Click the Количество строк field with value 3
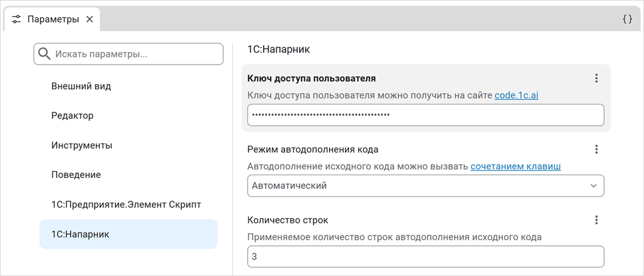Image resolution: width=644 pixels, height=276 pixels. coord(426,257)
